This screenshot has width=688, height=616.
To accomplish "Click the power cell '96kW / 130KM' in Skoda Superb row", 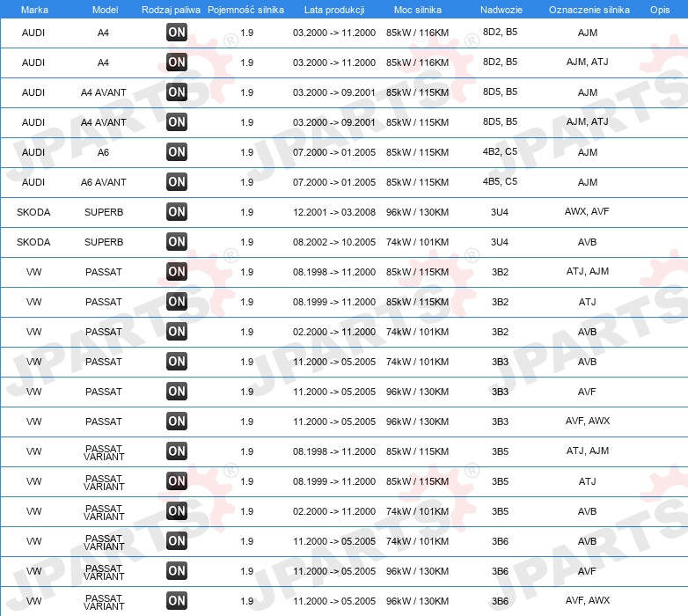I will click(417, 212).
